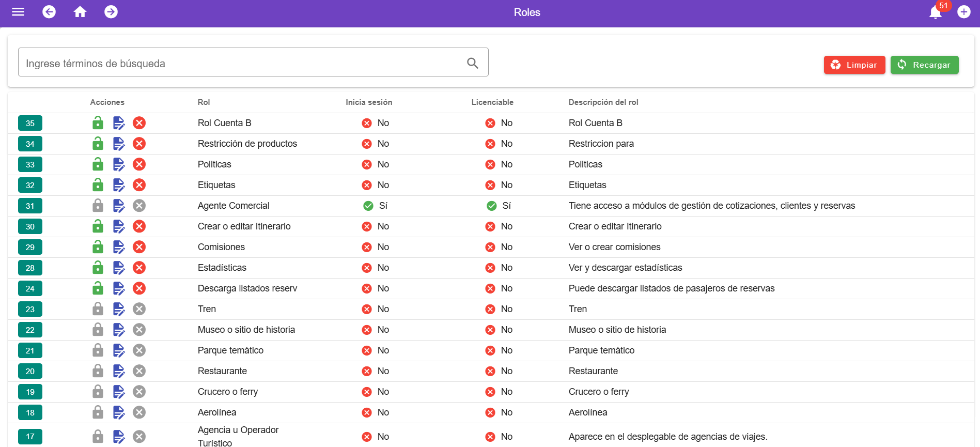This screenshot has height=447, width=980.
Task: Delete the Restricción de productos role
Action: [139, 144]
